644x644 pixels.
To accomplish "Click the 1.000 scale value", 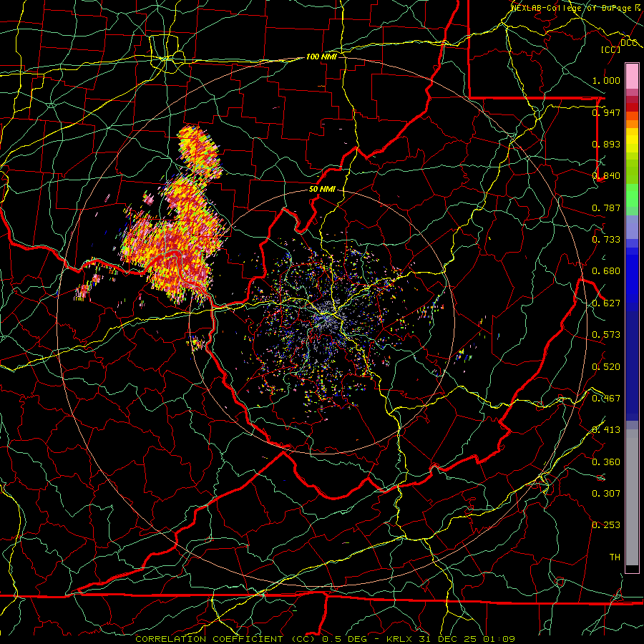I will [x=606, y=80].
